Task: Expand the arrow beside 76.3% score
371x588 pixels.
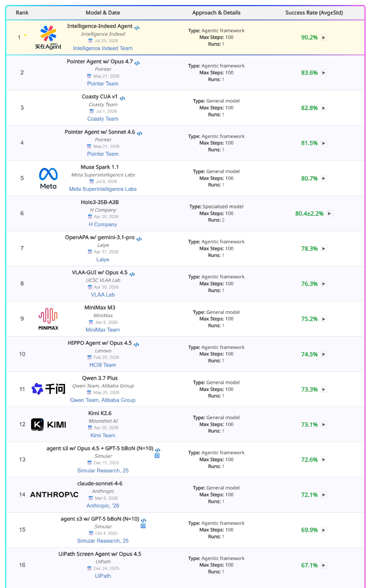Action: tap(324, 284)
